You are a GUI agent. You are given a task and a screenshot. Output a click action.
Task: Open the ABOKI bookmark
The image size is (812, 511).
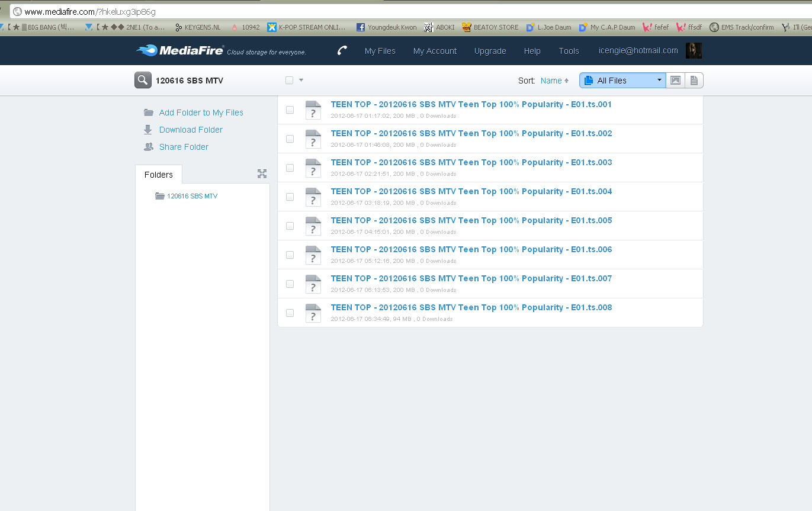pyautogui.click(x=439, y=27)
